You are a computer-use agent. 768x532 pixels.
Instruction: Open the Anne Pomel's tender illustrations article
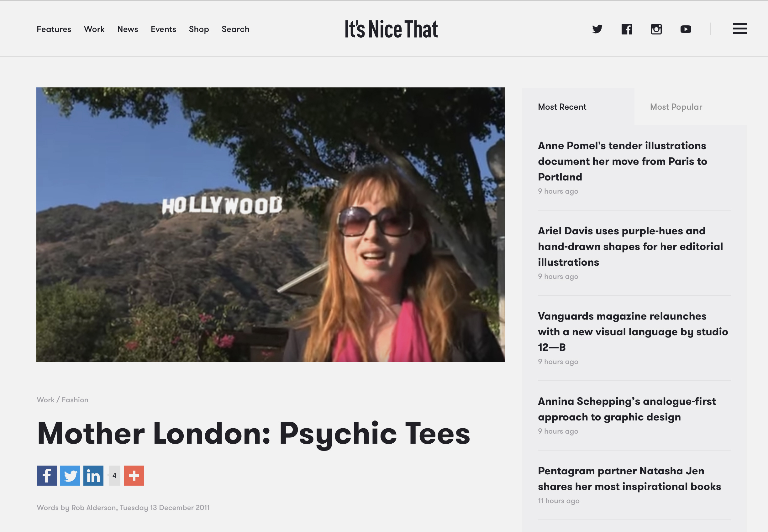point(622,161)
